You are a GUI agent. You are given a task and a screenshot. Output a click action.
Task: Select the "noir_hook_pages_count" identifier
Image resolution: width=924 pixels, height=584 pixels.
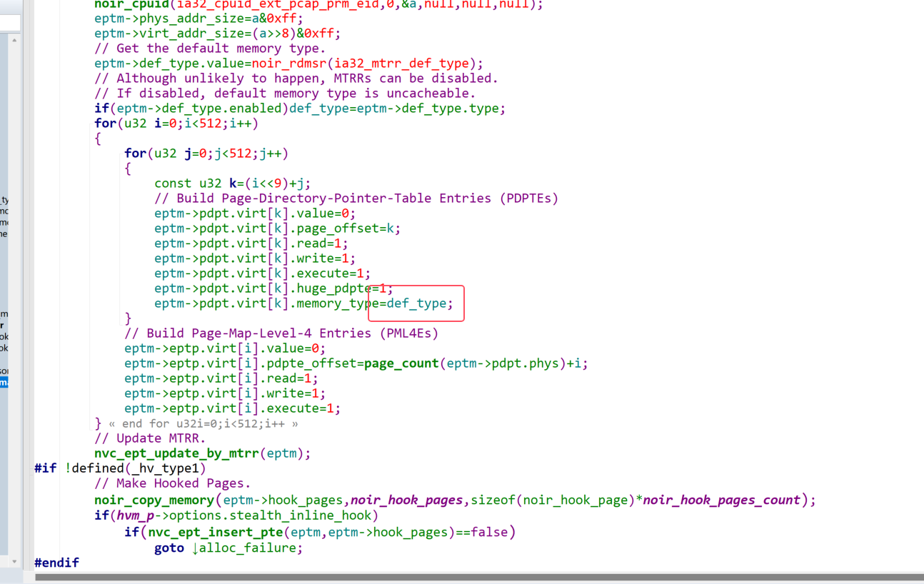(721, 500)
